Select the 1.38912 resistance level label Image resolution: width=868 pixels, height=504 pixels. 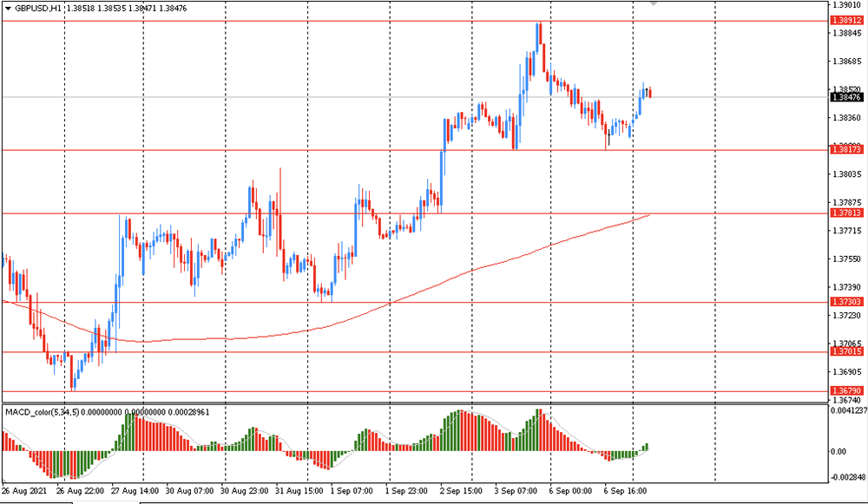tap(847, 21)
